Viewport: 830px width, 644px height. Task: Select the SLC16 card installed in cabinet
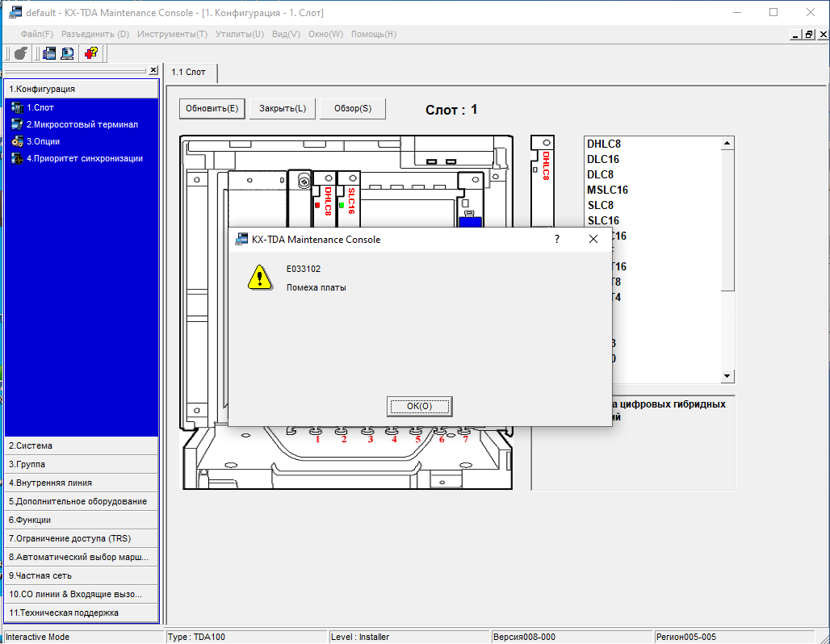(x=349, y=201)
